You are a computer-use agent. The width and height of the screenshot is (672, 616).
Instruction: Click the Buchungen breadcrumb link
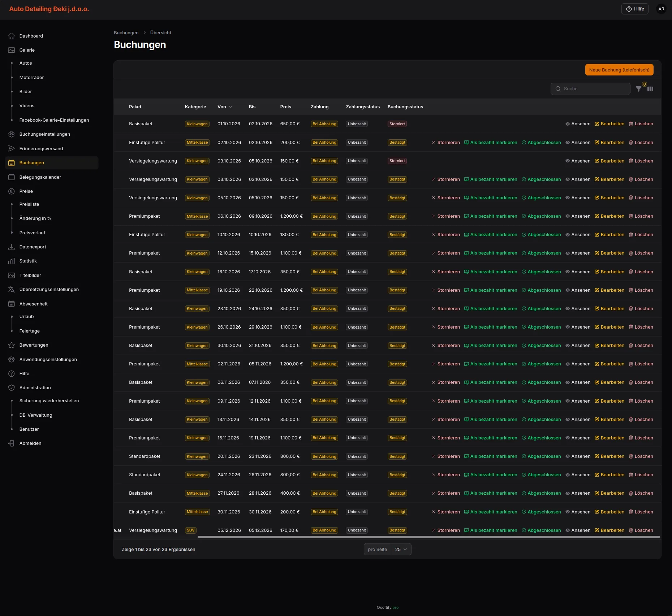click(x=126, y=33)
